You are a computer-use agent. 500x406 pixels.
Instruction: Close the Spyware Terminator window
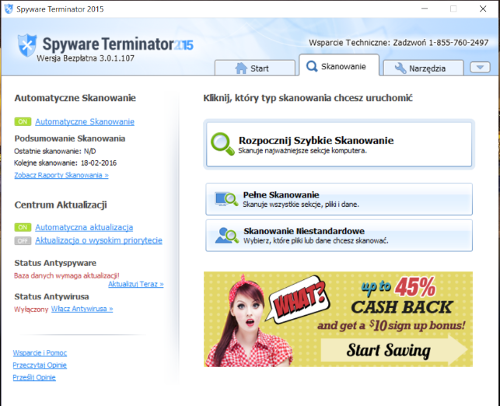point(483,9)
